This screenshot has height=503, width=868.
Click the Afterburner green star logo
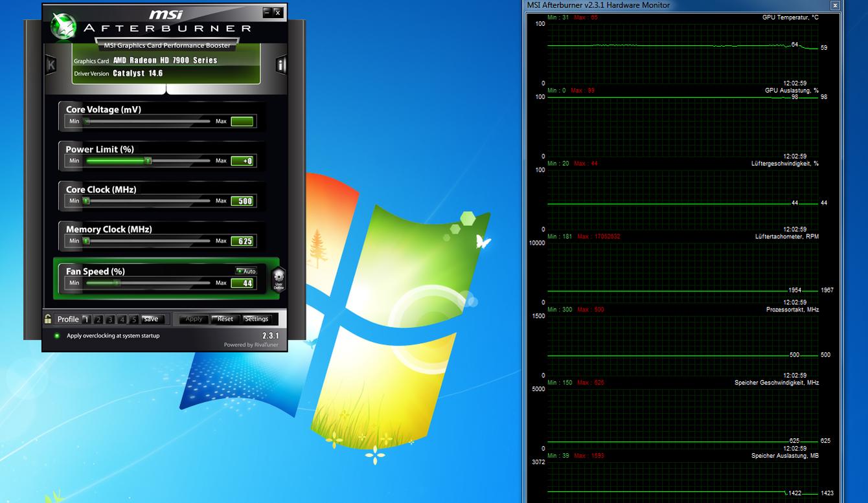tap(63, 25)
